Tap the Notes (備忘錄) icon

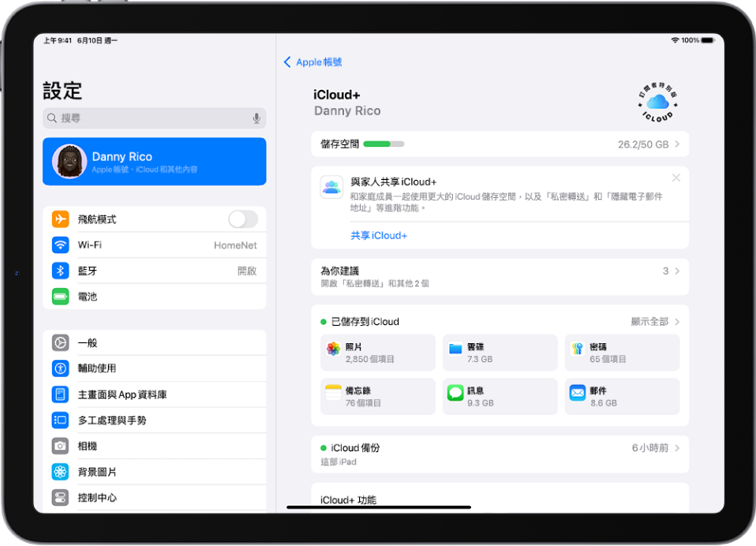(333, 392)
